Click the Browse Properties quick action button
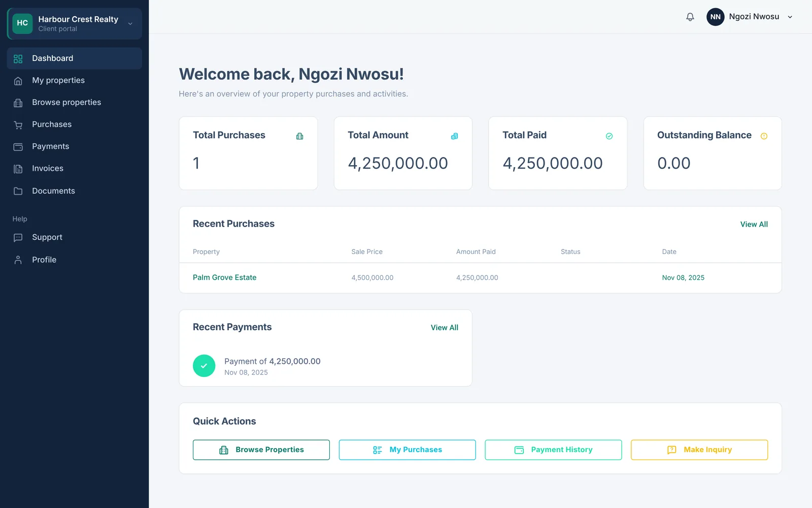 tap(261, 450)
